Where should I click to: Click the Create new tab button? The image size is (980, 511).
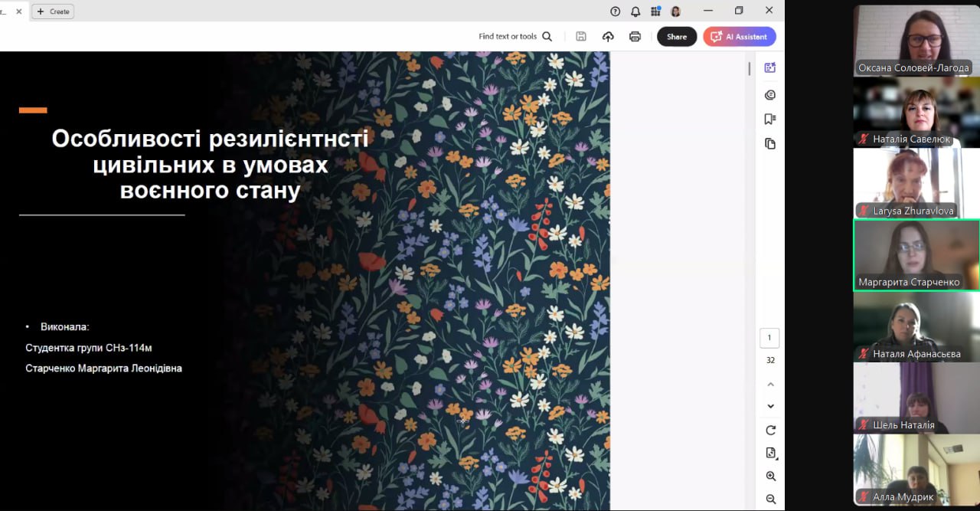tap(53, 11)
